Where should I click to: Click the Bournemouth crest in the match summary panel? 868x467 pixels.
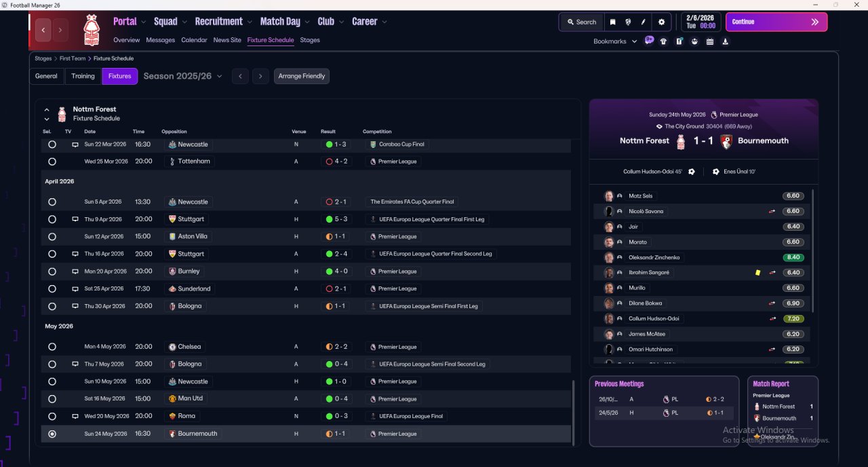pyautogui.click(x=726, y=141)
